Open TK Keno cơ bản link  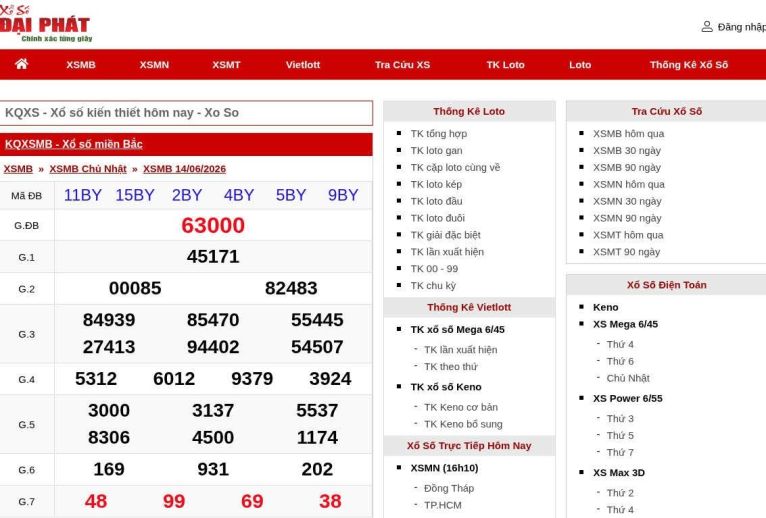(461, 407)
